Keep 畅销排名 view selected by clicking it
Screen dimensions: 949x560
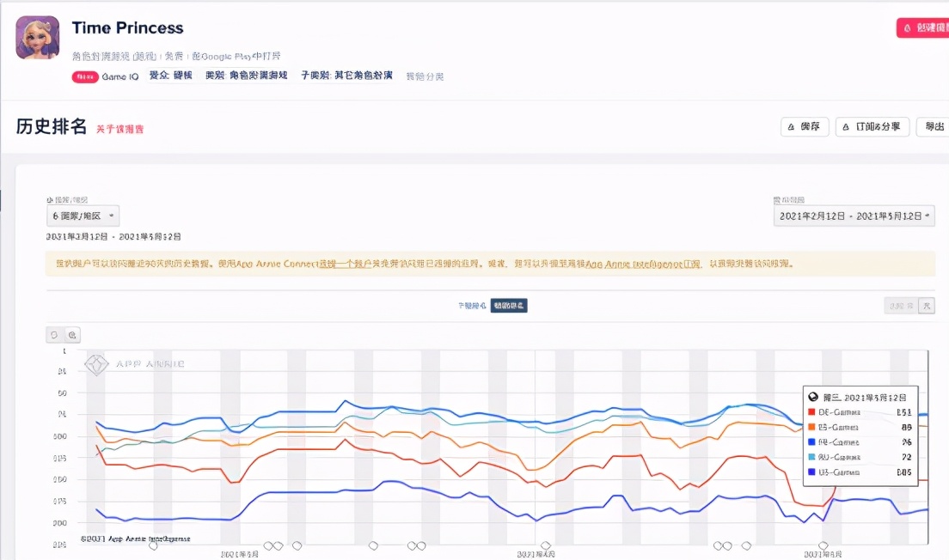[x=508, y=305]
